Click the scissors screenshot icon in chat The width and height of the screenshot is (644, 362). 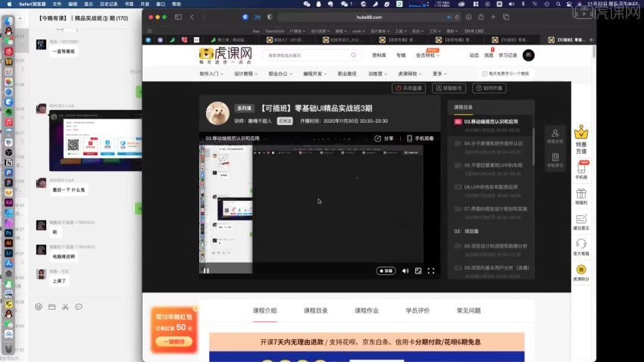coord(65,307)
